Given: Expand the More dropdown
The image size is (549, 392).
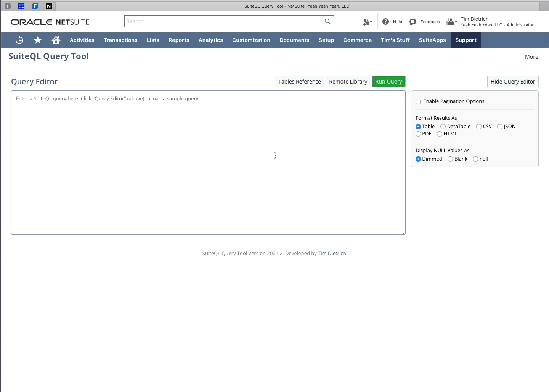Looking at the screenshot, I should click(x=531, y=57).
